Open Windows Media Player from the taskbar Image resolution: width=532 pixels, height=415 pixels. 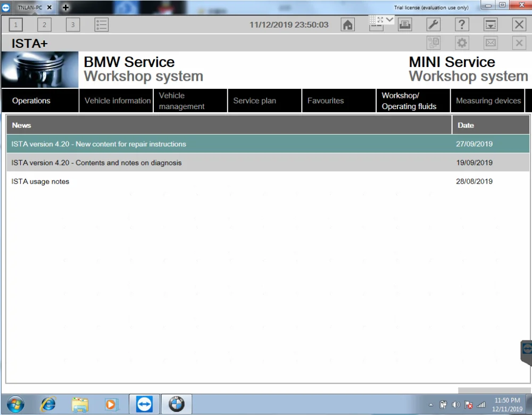tap(111, 404)
